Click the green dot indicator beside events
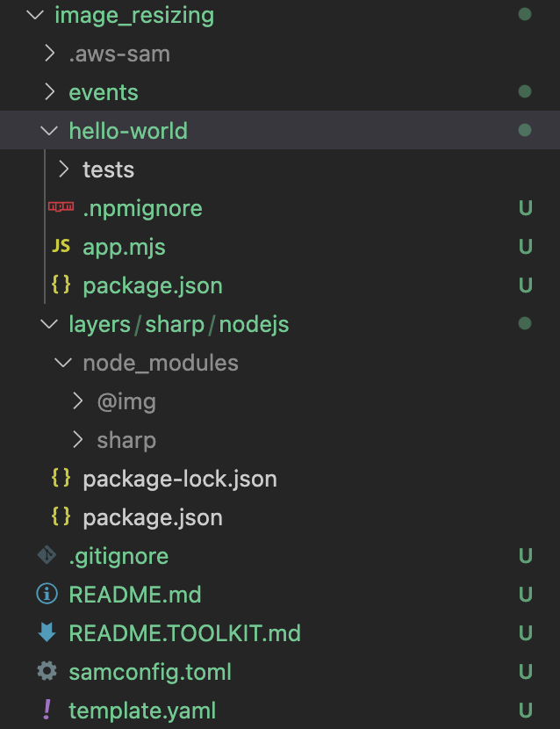 pyautogui.click(x=524, y=91)
